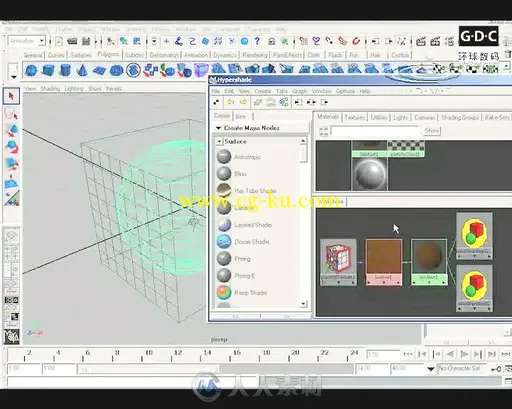512x409 pixels.
Task: Create an Anisotropic material node
Action: (x=247, y=157)
